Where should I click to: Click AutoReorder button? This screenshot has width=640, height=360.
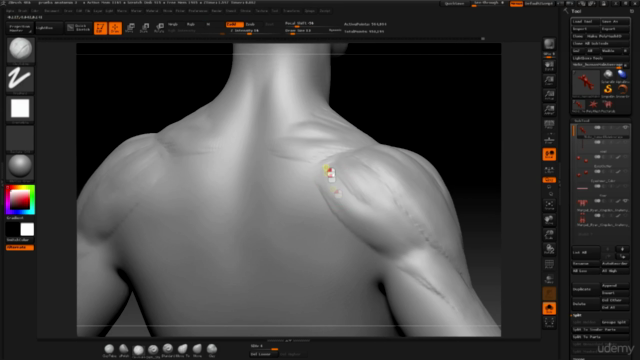coord(615,264)
